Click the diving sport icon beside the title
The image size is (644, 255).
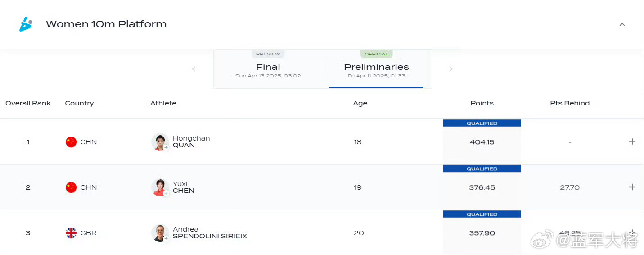click(x=26, y=24)
